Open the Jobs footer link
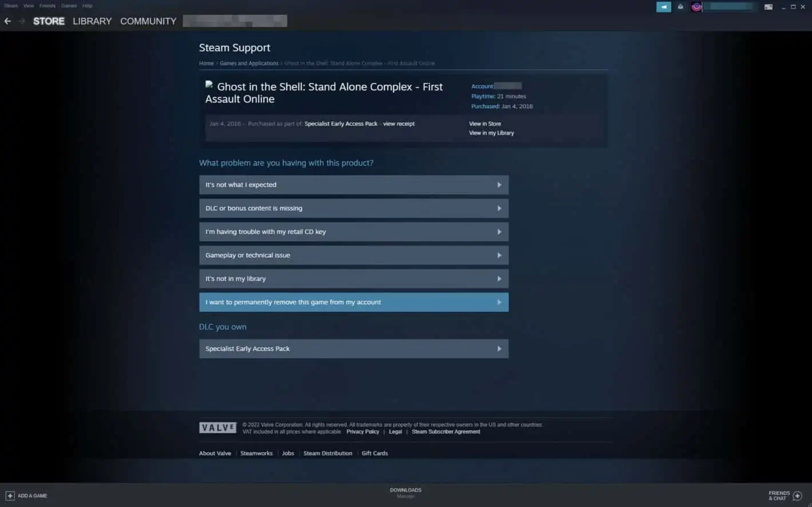 tap(288, 453)
